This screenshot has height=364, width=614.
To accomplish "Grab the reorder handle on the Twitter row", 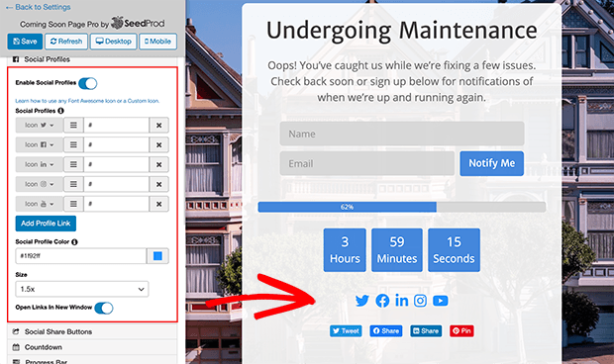I will point(73,125).
